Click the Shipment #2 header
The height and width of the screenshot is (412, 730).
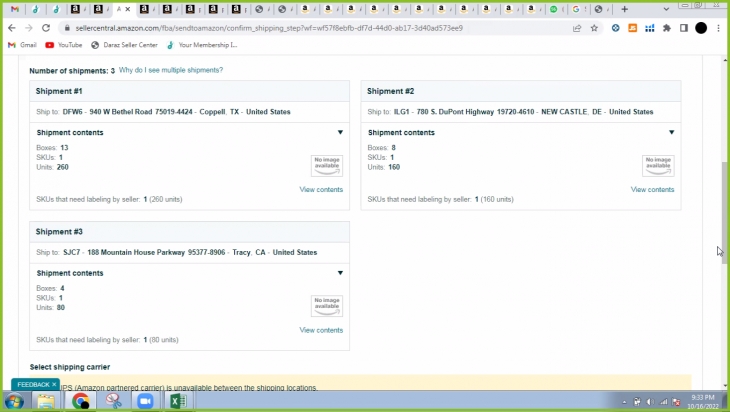click(521, 91)
